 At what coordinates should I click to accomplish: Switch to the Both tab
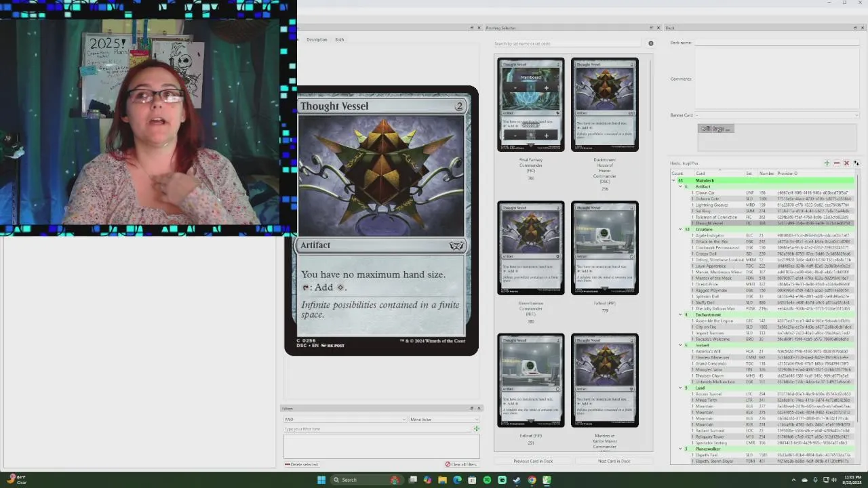(339, 39)
